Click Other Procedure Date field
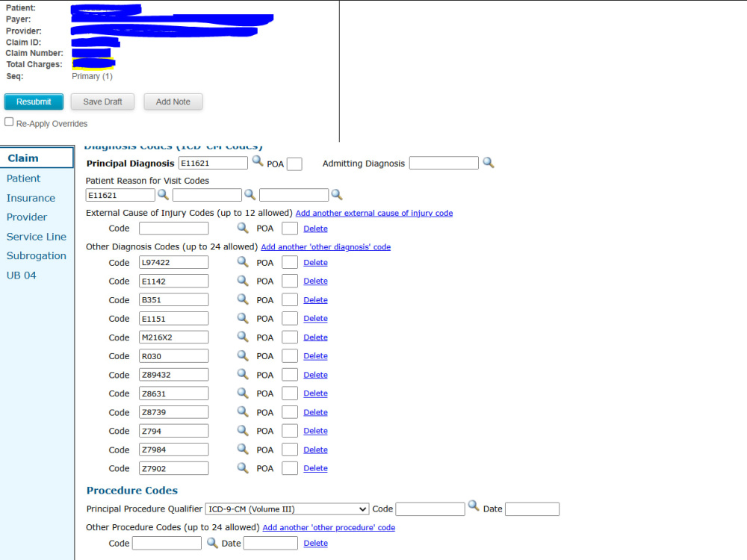 (x=270, y=543)
